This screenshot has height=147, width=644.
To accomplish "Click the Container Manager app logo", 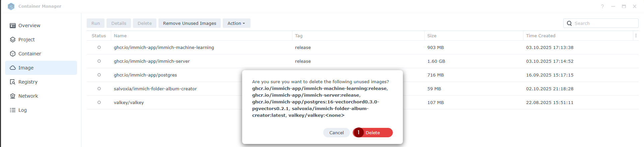I will pyautogui.click(x=11, y=6).
